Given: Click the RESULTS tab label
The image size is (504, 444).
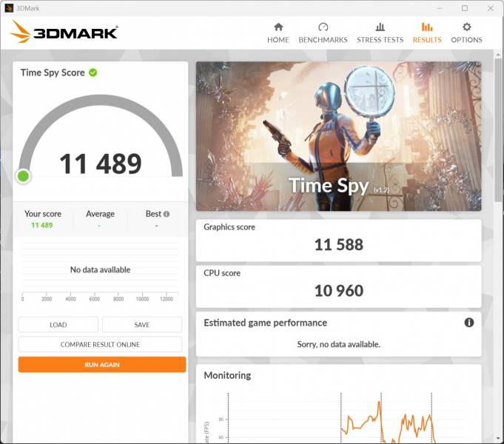Looking at the screenshot, I should coord(427,40).
